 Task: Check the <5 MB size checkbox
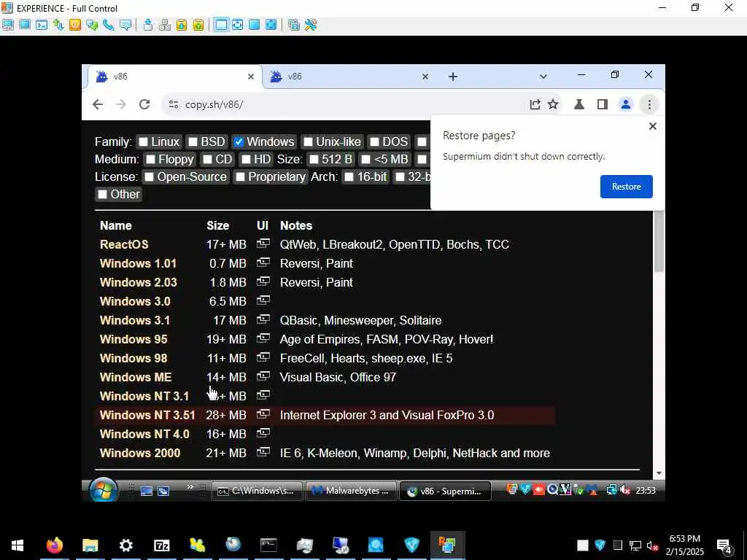tap(366, 160)
